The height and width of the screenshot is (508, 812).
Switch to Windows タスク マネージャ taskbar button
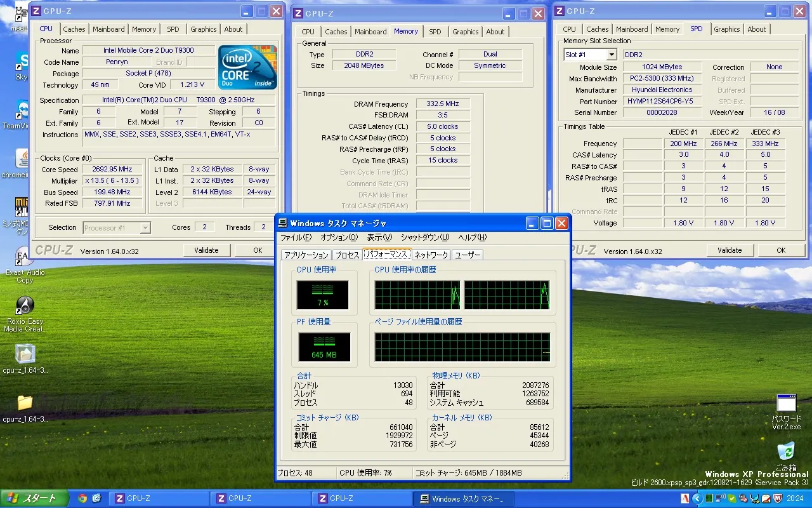point(463,498)
